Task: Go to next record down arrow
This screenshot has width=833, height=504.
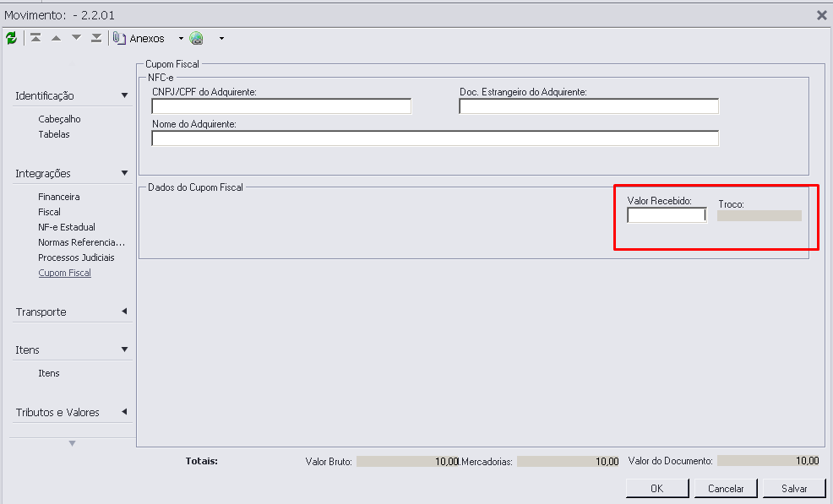Action: 77,38
